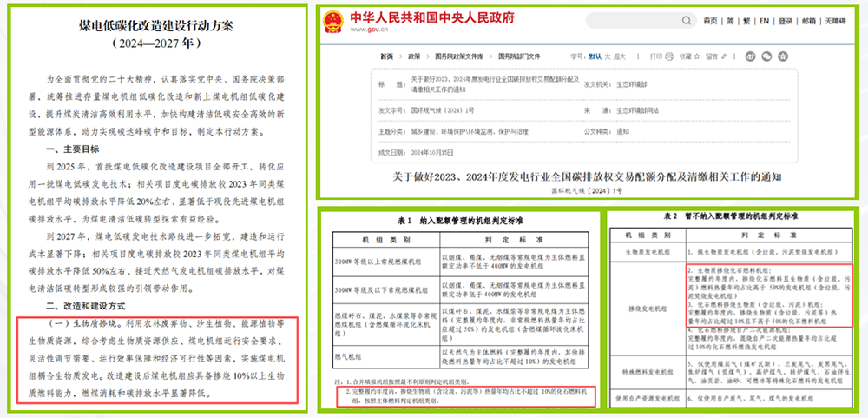Click the (一)生物质掺烧 paragraph heading
Viewport: 868px width, 418px height.
coord(82,322)
